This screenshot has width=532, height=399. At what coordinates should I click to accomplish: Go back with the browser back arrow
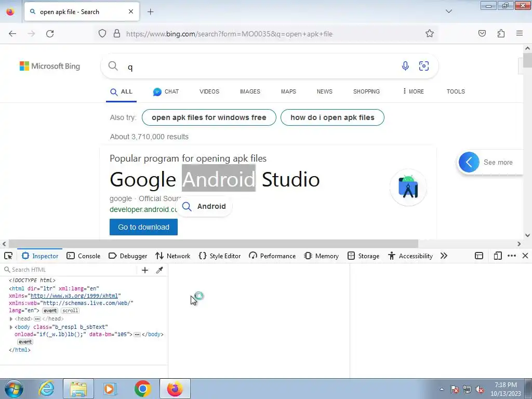pos(12,34)
